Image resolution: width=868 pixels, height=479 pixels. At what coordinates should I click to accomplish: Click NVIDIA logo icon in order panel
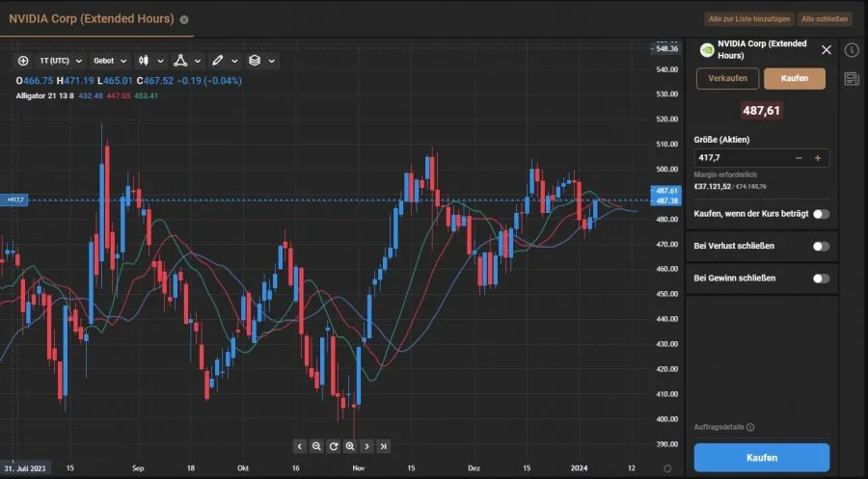tap(706, 50)
